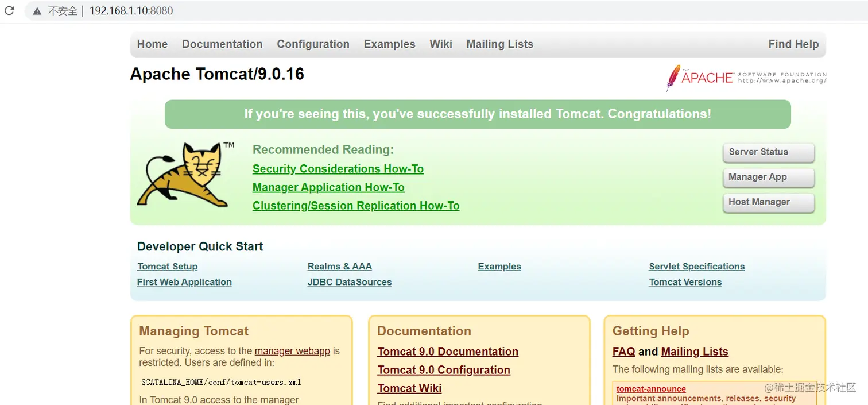Viewport: 868px width, 405px height.
Task: Click the not-secure warning triangle icon
Action: 37,11
